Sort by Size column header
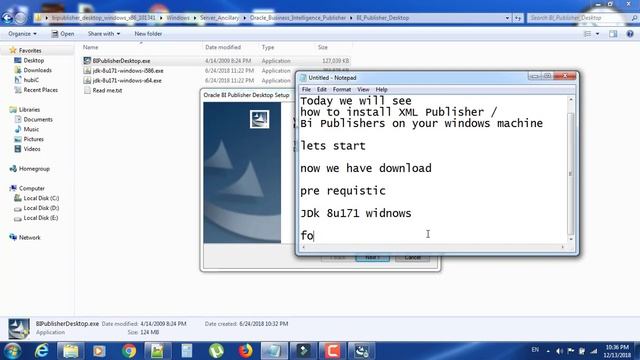Screen dimensions: 640x360 pyautogui.click(x=323, y=47)
